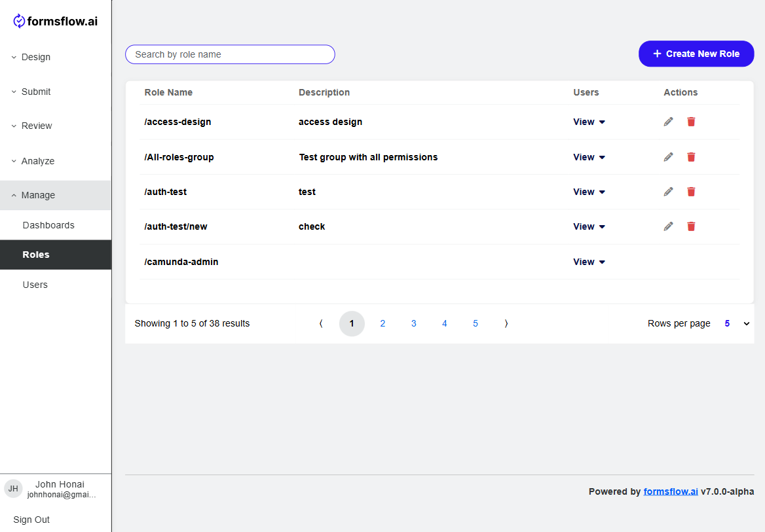Expand the Analyze menu section
This screenshot has height=532, width=765.
(56, 161)
